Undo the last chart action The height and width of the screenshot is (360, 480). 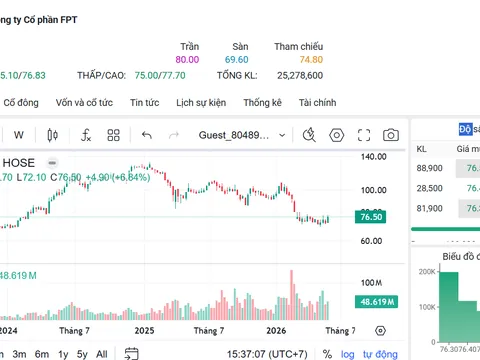click(x=147, y=135)
